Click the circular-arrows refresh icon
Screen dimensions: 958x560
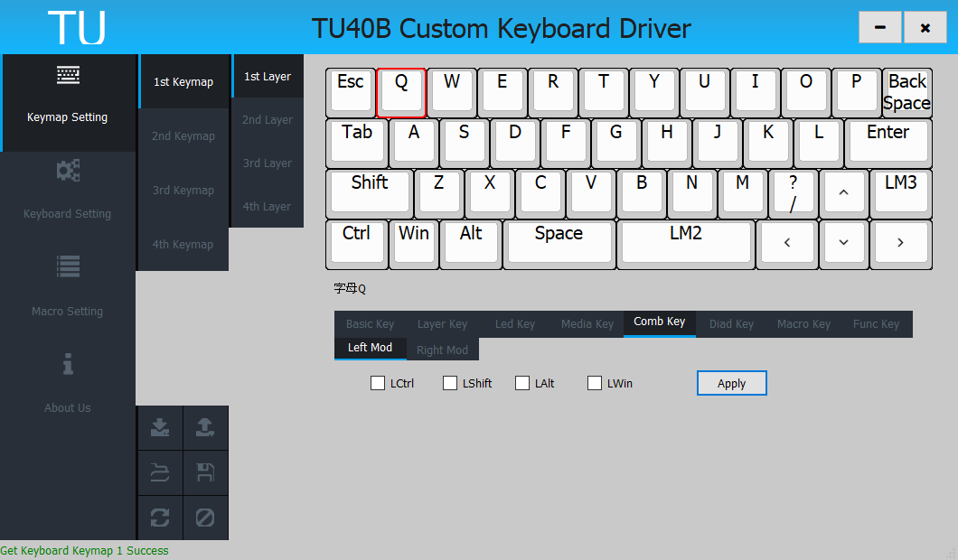pyautogui.click(x=160, y=518)
